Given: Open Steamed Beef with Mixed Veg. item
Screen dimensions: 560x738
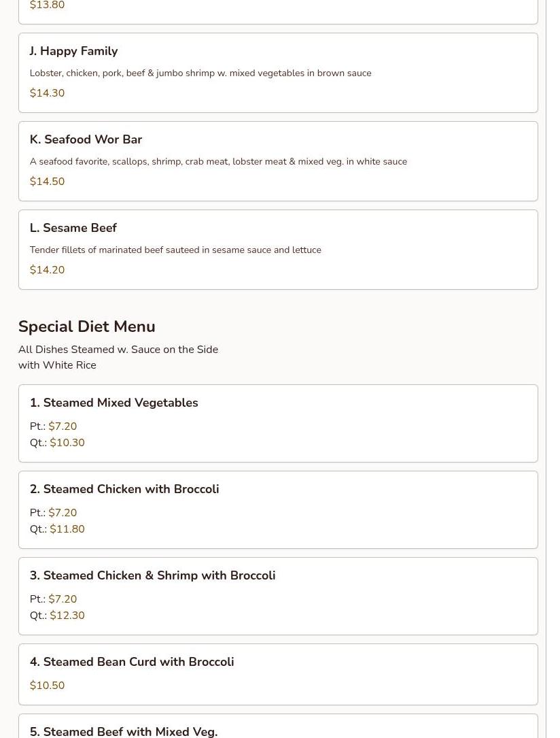Looking at the screenshot, I should click(x=124, y=731).
